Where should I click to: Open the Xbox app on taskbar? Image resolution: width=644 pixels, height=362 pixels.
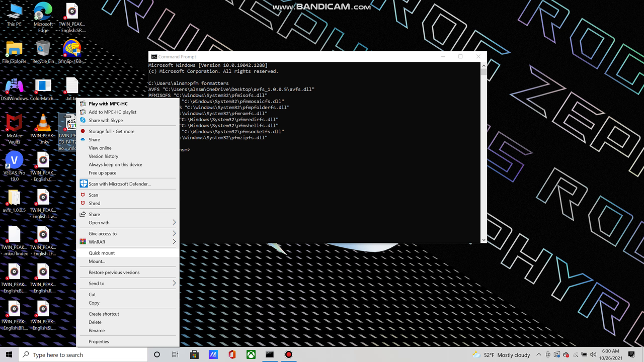(x=251, y=354)
